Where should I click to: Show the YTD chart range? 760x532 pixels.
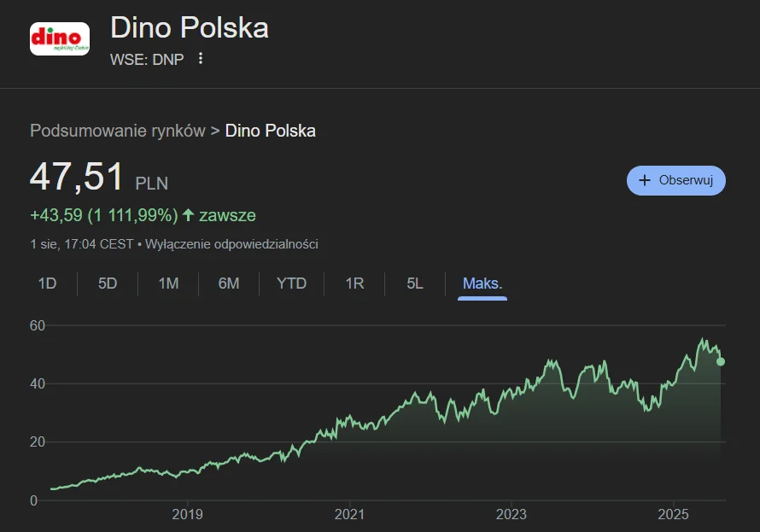pyautogui.click(x=291, y=284)
